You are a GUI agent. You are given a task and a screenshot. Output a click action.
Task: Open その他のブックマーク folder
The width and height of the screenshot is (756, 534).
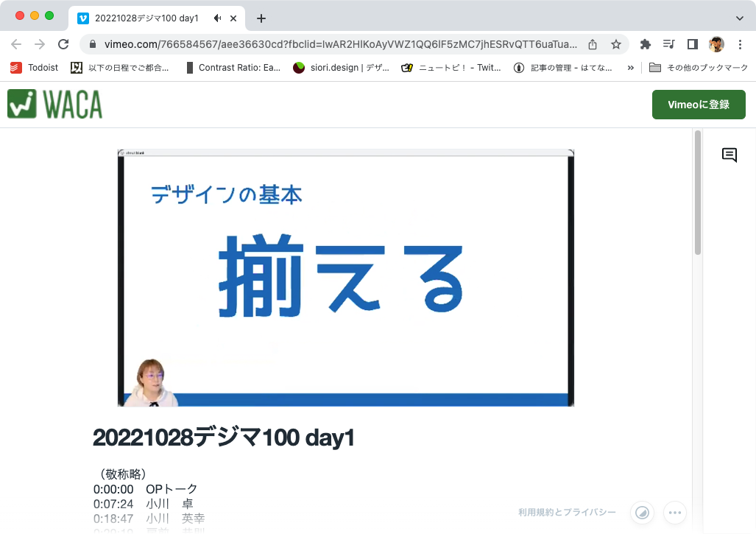(699, 68)
